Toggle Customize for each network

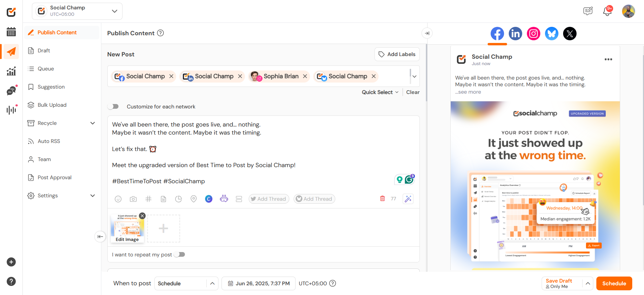point(113,107)
